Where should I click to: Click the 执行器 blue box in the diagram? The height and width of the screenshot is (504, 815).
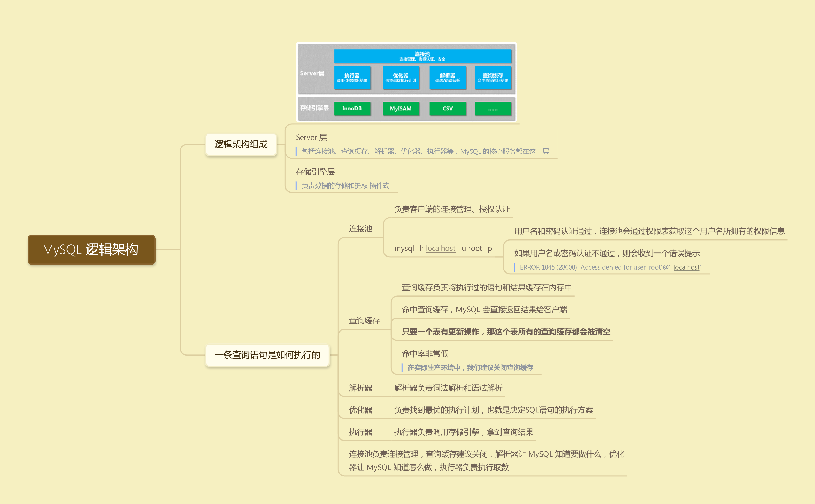[352, 78]
